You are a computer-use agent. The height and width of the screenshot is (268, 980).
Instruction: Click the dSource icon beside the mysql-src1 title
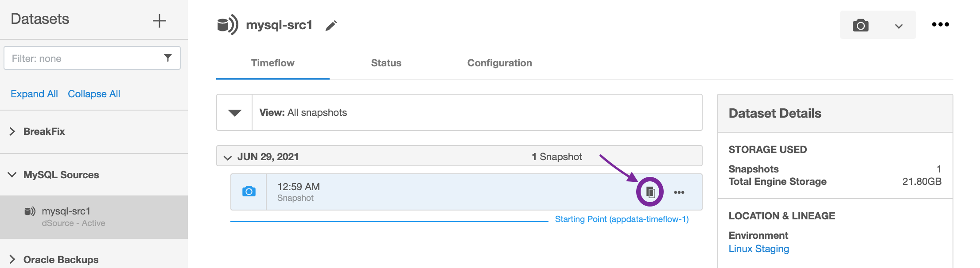pos(227,25)
